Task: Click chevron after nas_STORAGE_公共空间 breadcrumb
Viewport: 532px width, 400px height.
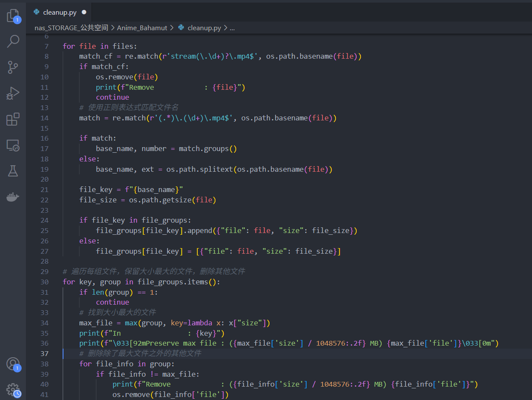Action: 112,28
